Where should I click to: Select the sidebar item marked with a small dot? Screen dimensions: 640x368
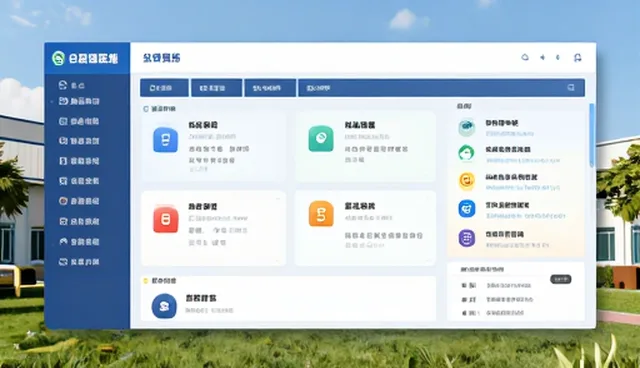point(79,101)
